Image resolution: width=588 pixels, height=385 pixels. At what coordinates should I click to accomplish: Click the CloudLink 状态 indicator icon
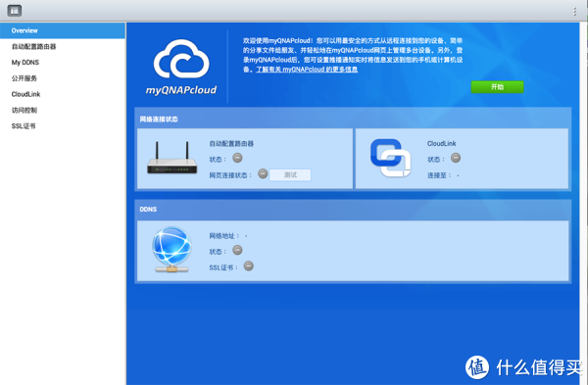456,158
